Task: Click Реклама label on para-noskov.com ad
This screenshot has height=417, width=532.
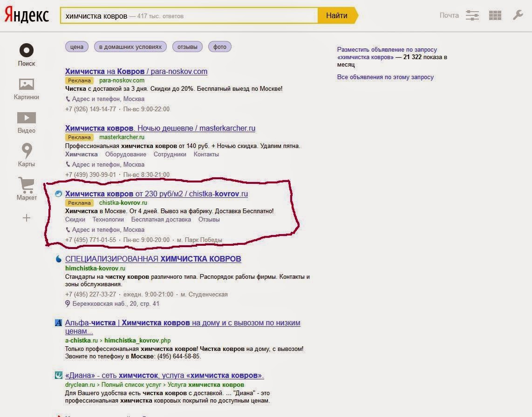Action: [79, 81]
